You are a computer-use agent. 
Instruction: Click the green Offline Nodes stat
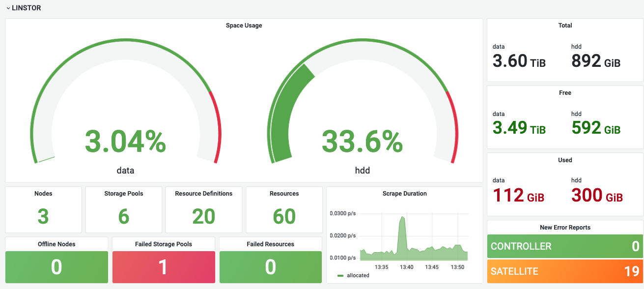[56, 267]
